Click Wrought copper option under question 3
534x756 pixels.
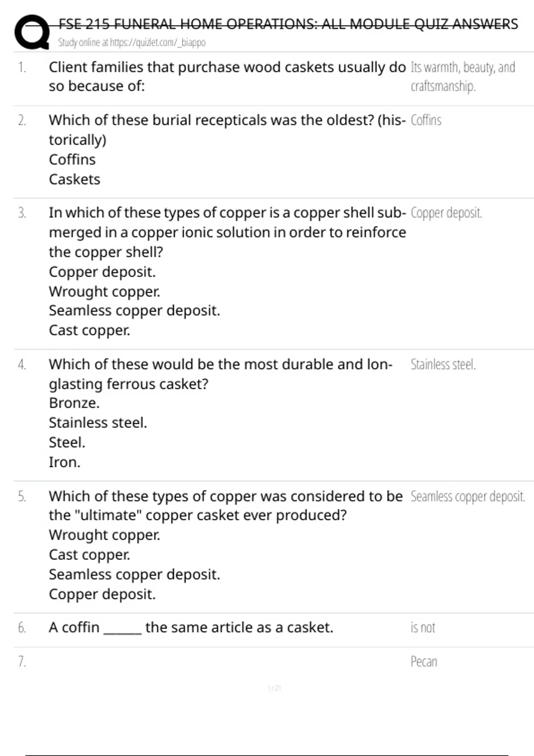(x=104, y=291)
